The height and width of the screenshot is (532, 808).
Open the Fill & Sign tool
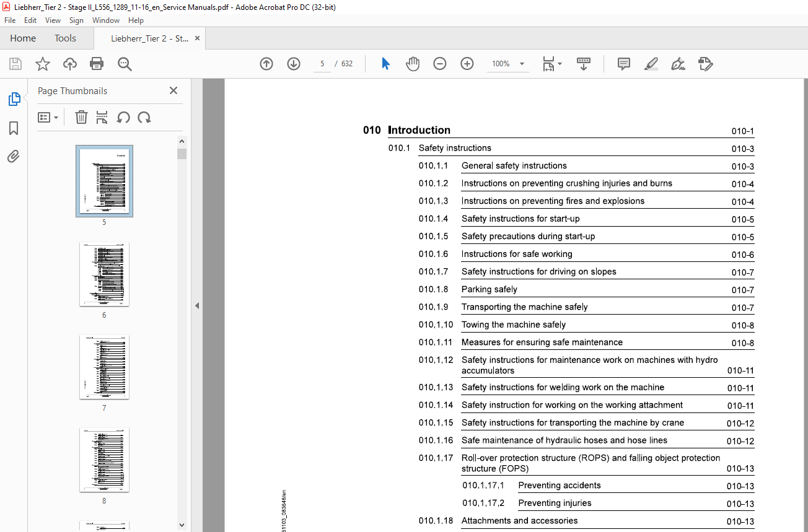tap(678, 64)
